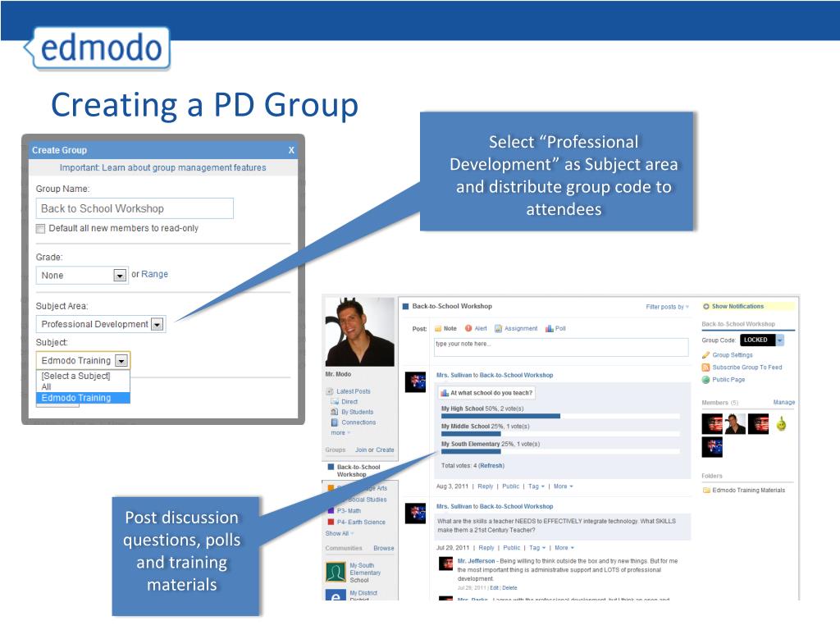Click the Group Settings pencil icon

click(x=706, y=354)
